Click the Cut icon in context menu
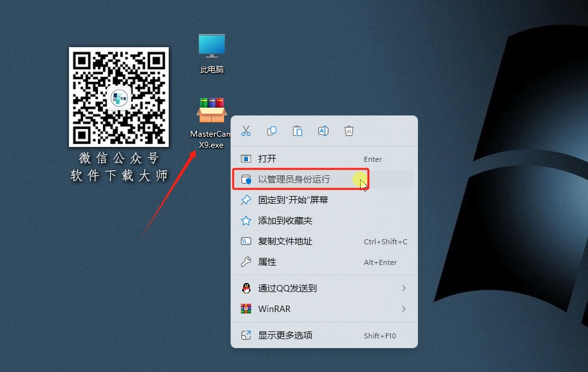The image size is (588, 372). click(246, 130)
